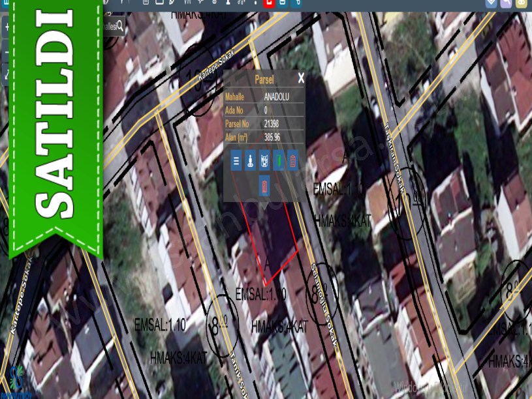The image size is (532, 399).
Task: Click the magnifier search icon
Action: (x=119, y=27)
